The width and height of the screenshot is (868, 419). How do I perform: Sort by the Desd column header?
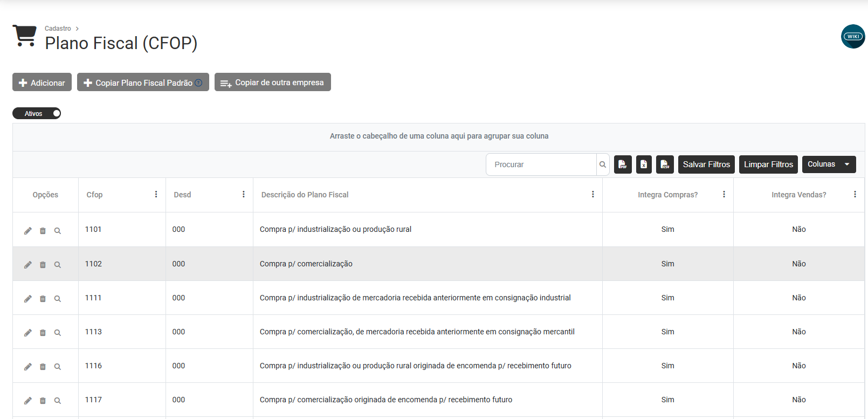[x=182, y=195]
